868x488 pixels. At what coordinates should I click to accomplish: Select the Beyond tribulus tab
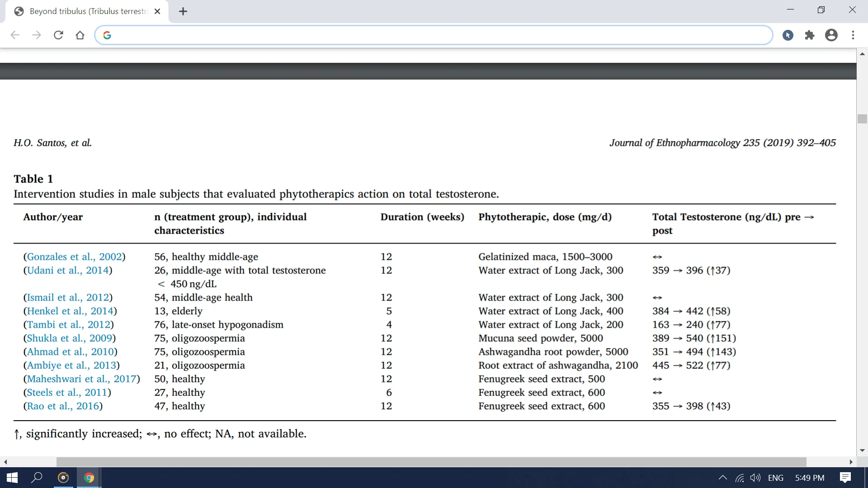tap(87, 11)
